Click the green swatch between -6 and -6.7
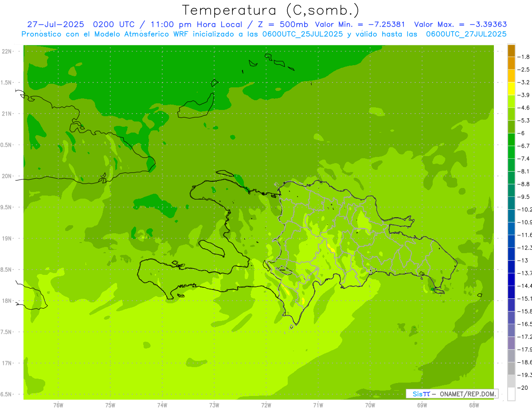 [x=511, y=139]
